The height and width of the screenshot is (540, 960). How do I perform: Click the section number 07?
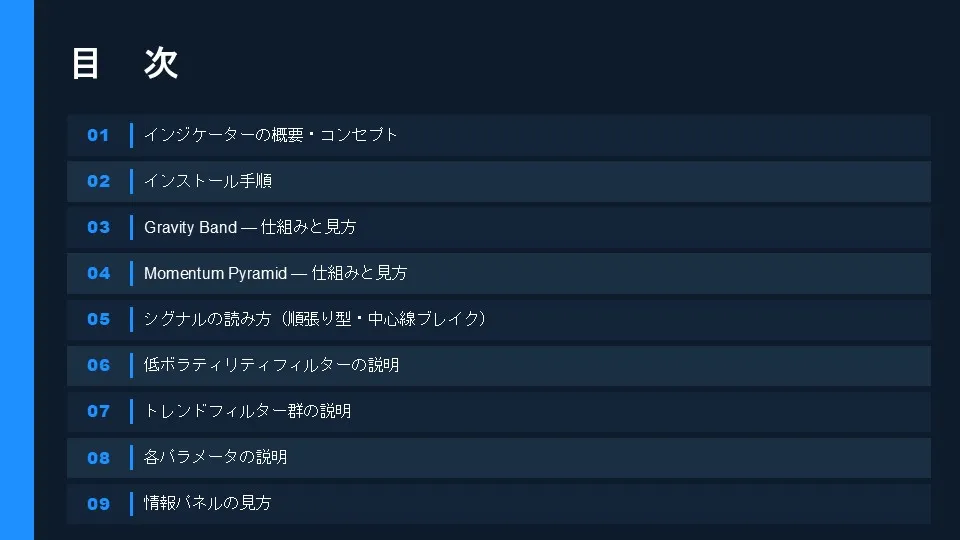(x=98, y=411)
